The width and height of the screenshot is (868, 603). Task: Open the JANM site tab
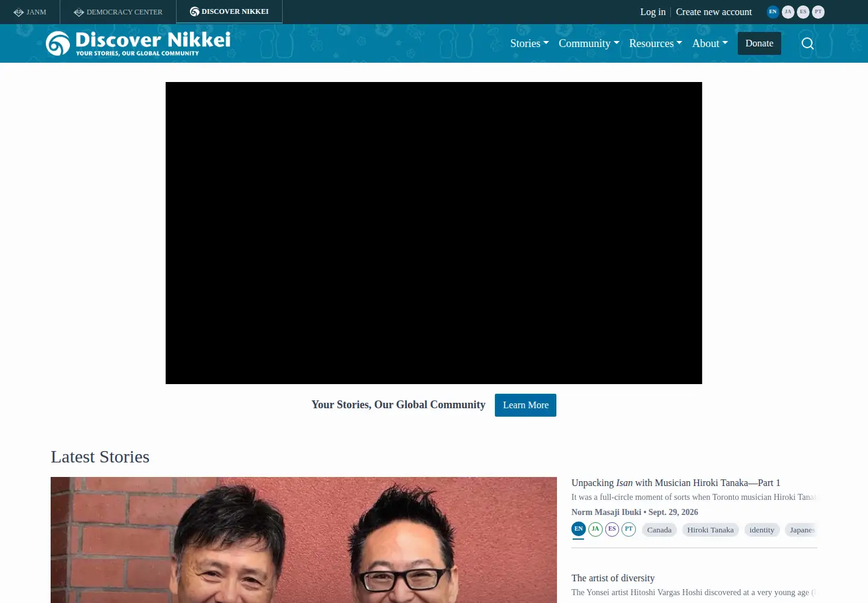click(30, 12)
